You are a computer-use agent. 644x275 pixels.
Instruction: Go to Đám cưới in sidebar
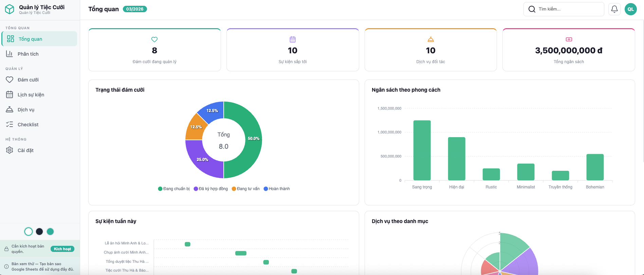pos(28,80)
